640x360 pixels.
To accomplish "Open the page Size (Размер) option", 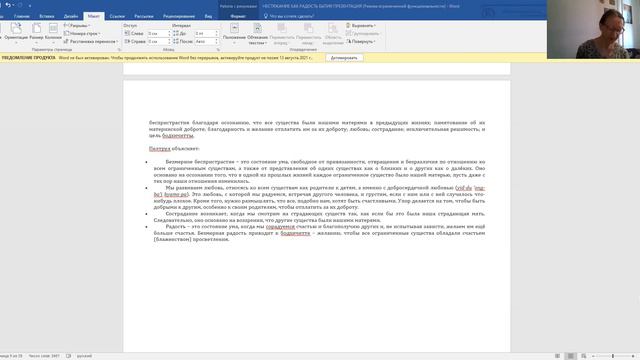I will 36,32.
